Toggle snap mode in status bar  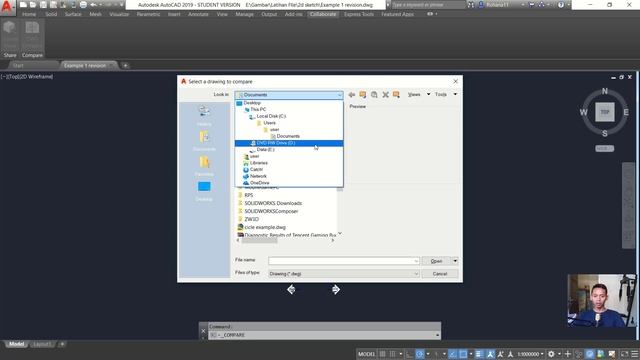(x=392, y=354)
